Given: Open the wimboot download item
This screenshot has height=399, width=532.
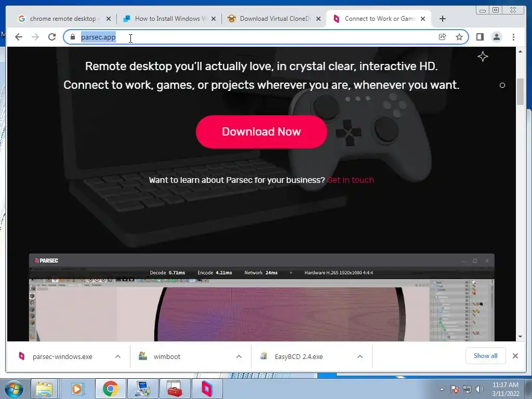Looking at the screenshot, I should click(167, 356).
